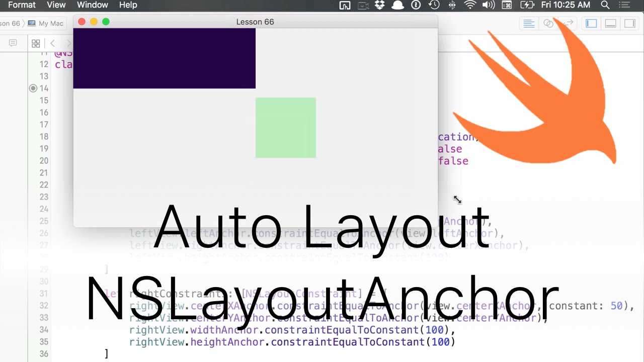This screenshot has width=644, height=362.
Task: Open the Window menu
Action: pos(93,5)
